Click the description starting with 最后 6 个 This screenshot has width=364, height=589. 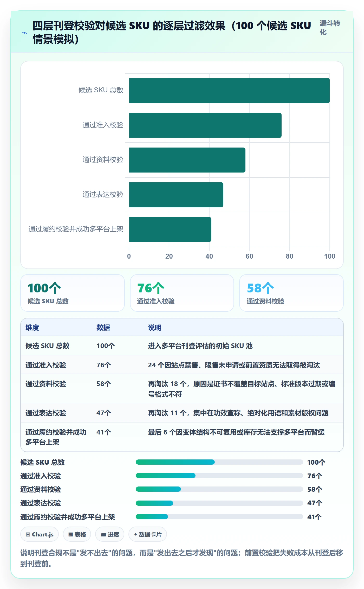pos(236,432)
